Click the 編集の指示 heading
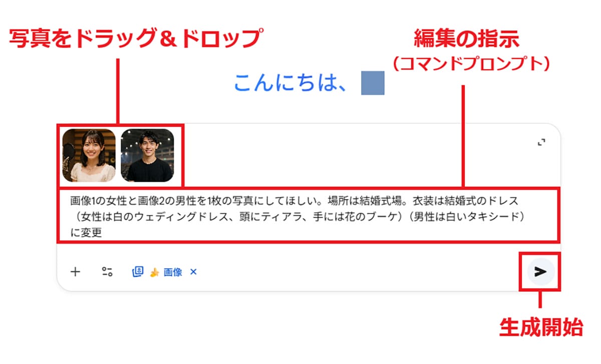The width and height of the screenshot is (601, 364). coord(467,39)
